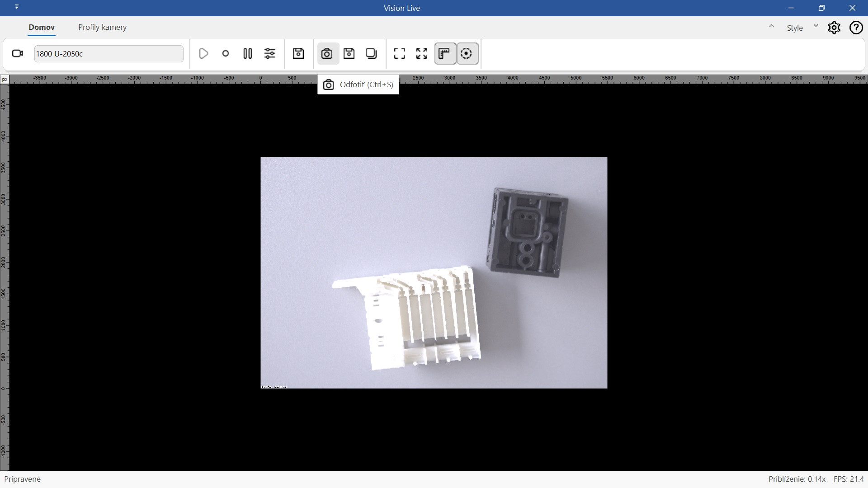
Task: Click the stacked squares copy icon
Action: pyautogui.click(x=371, y=54)
